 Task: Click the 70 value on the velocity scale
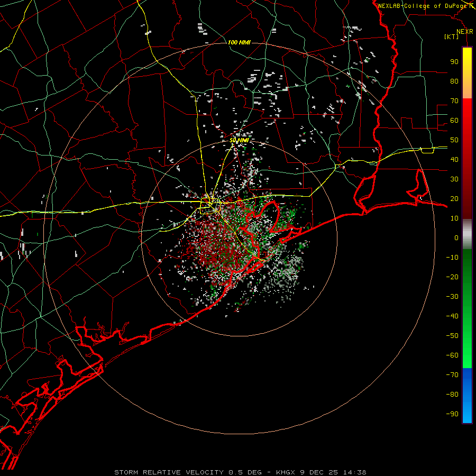pos(454,101)
